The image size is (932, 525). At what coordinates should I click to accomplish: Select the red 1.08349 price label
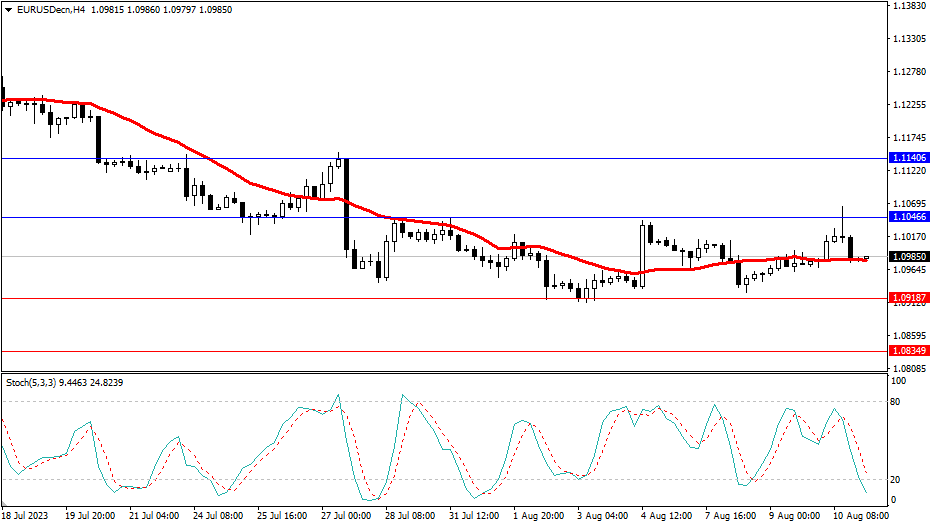click(909, 351)
